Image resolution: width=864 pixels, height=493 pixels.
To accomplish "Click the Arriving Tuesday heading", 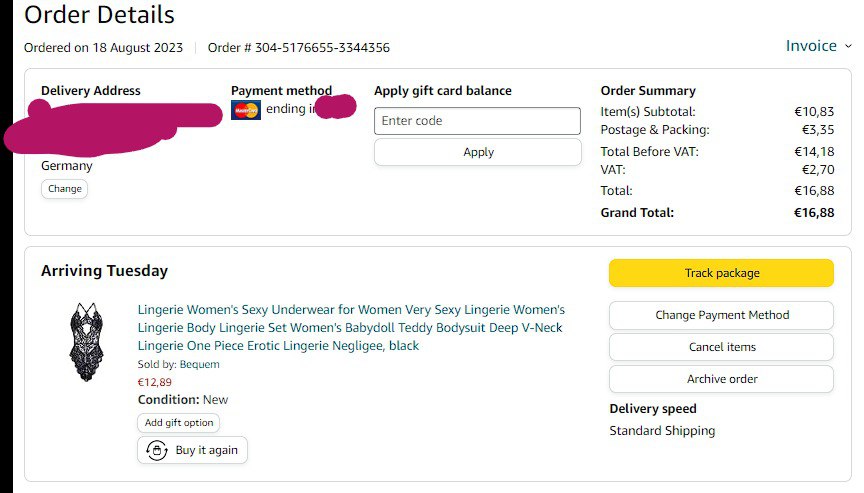I will coord(104,271).
